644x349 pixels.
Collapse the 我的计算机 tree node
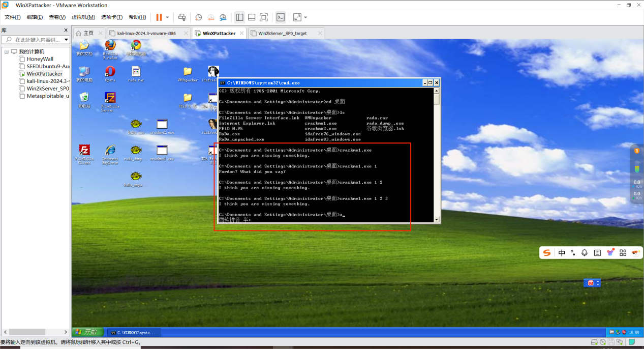pos(7,52)
